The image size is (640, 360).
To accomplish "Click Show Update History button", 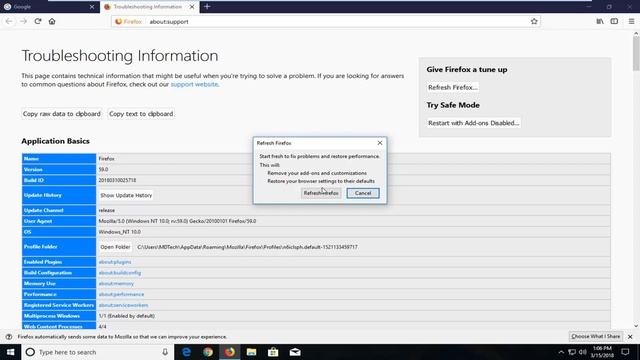I will click(126, 195).
